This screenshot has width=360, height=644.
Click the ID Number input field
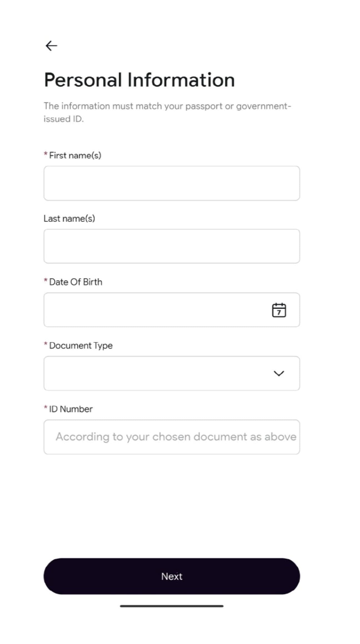point(172,437)
